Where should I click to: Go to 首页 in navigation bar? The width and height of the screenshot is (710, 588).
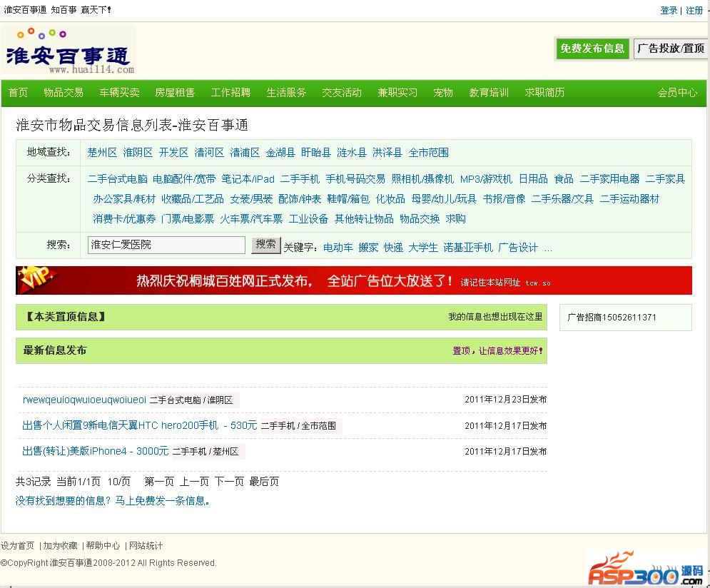18,93
